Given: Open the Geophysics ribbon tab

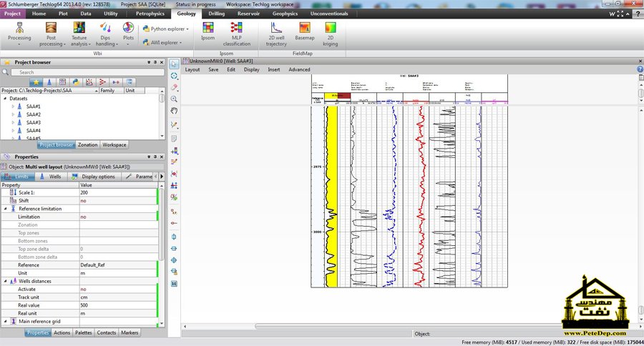Looking at the screenshot, I should click(285, 14).
